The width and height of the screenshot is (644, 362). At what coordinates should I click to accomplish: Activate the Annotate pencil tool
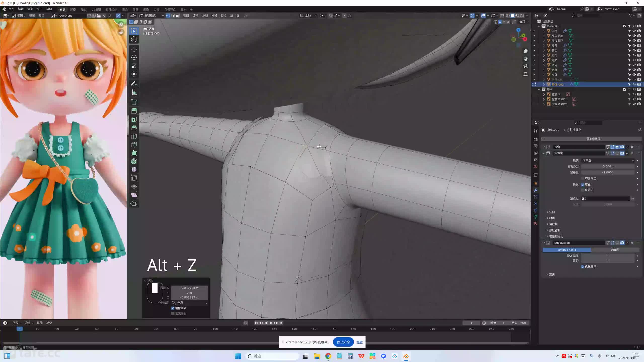(134, 84)
